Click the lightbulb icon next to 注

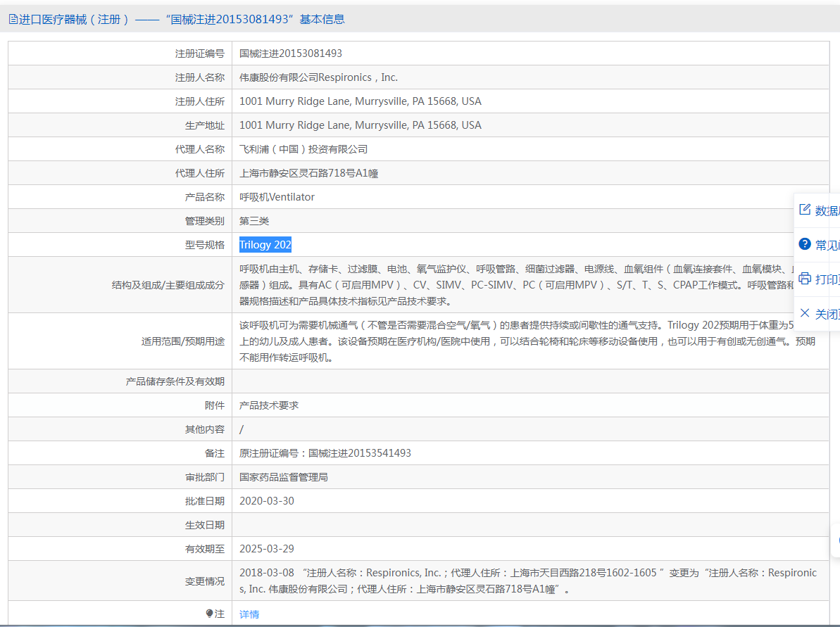209,614
